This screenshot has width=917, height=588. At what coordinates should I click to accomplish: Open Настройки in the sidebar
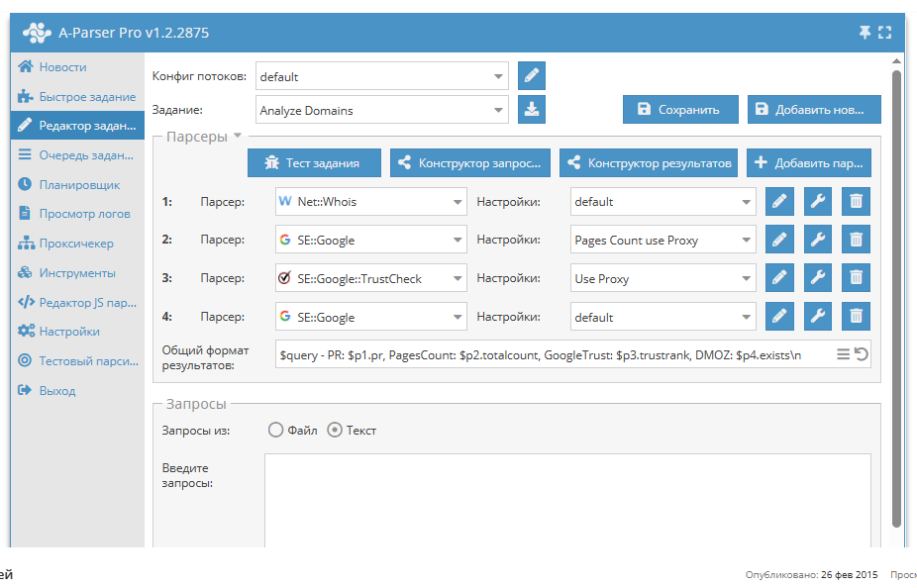click(x=77, y=332)
